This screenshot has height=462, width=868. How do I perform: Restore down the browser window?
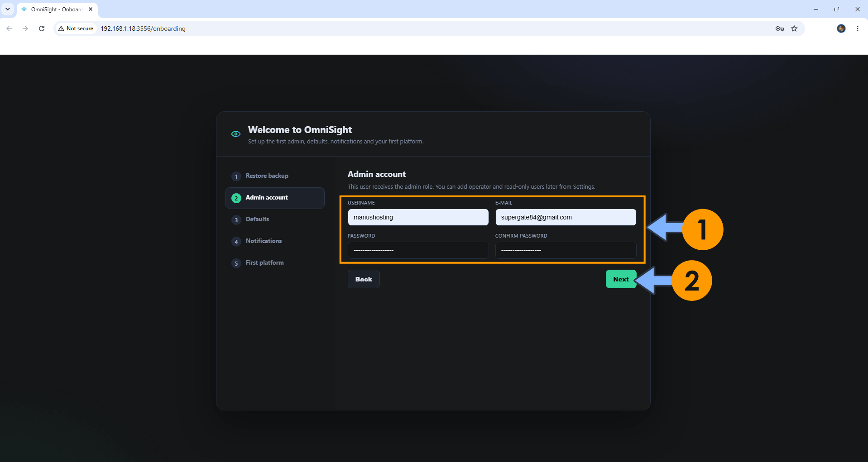(x=837, y=9)
